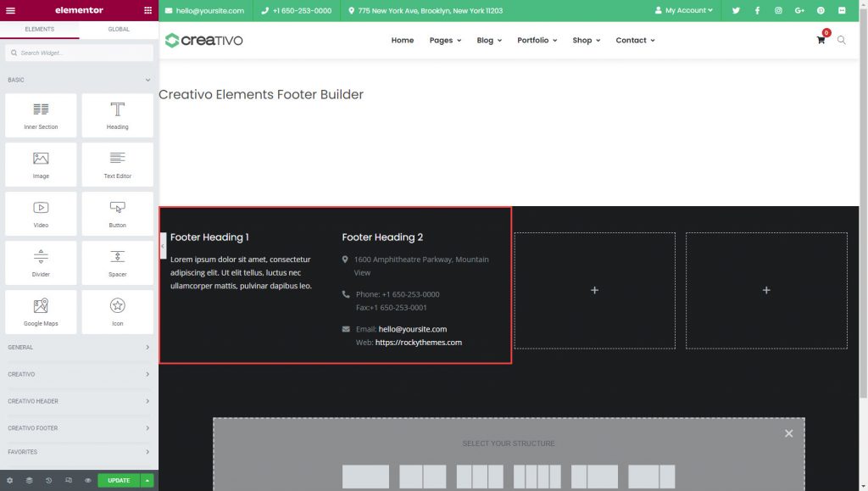Viewport: 868px width, 491px height.
Task: Collapse the Basic widgets category
Action: coord(79,80)
